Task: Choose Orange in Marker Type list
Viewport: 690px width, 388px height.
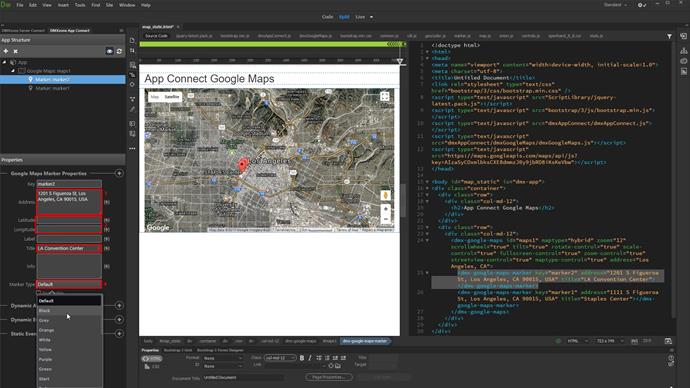Action: click(x=70, y=330)
